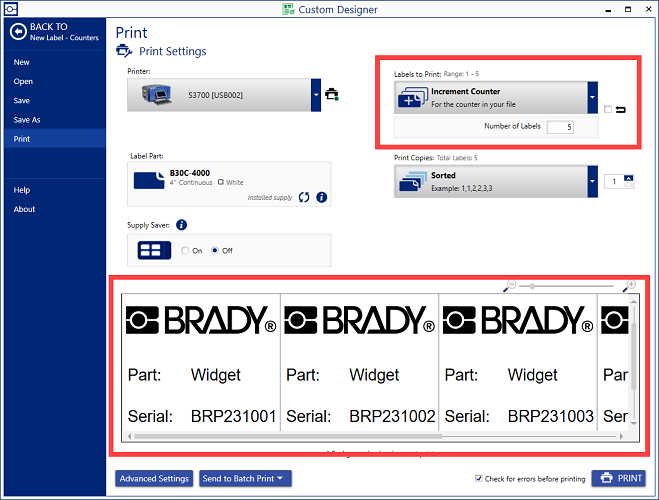The image size is (659, 500).
Task: Click the print copies count field
Action: (614, 182)
